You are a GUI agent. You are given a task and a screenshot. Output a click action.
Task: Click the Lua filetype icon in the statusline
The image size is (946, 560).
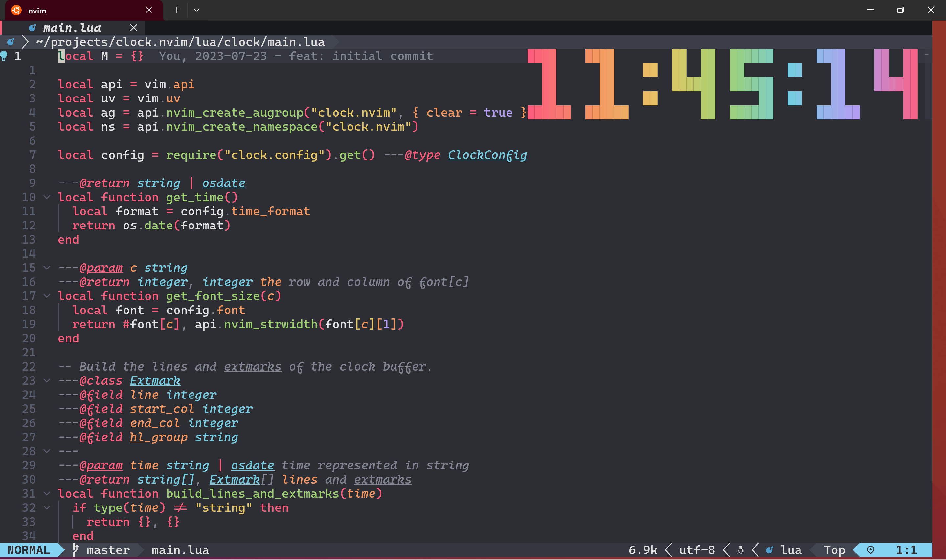point(769,550)
